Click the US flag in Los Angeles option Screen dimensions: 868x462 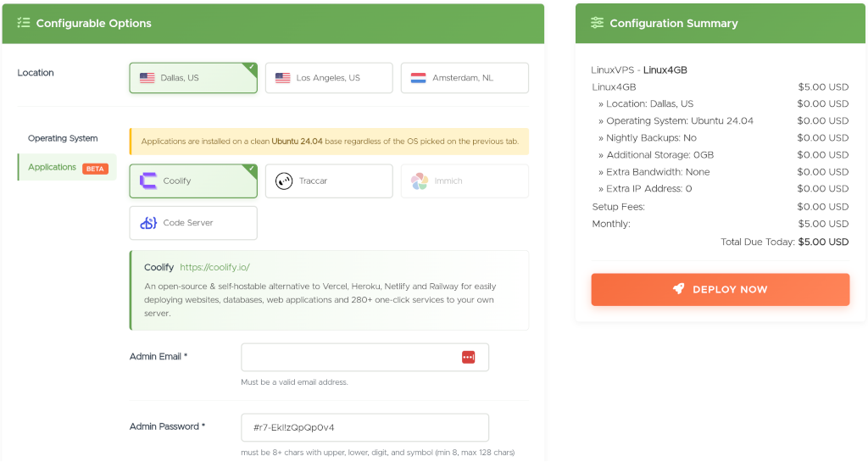[x=283, y=78]
